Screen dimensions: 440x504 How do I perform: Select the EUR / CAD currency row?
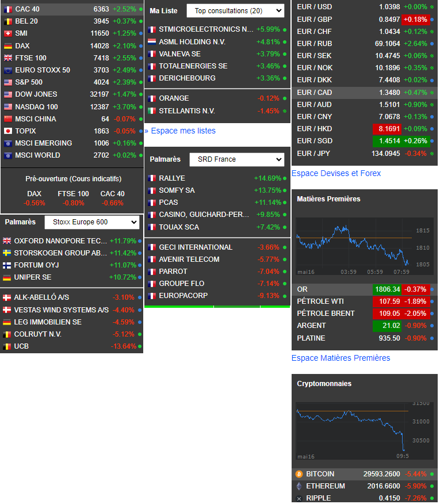[365, 93]
